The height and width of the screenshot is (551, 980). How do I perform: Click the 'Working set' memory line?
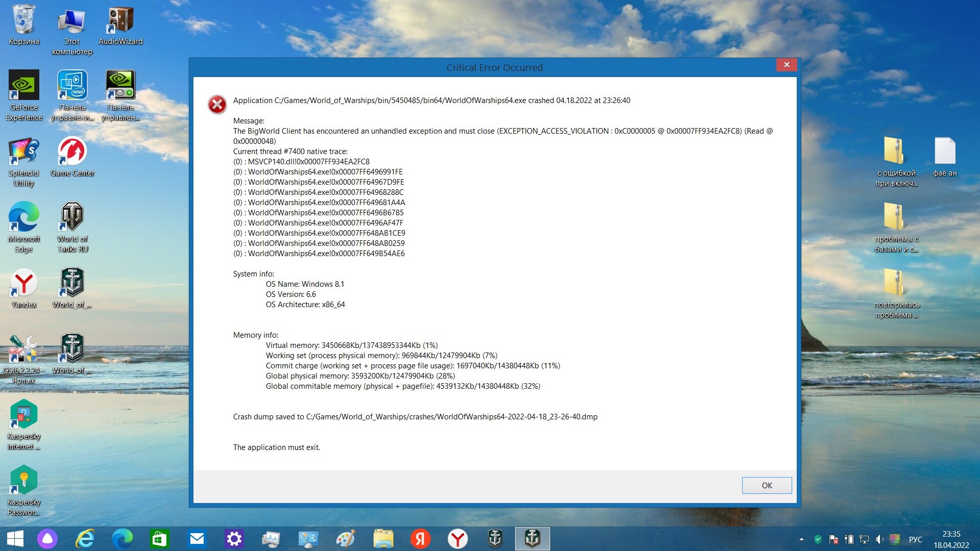point(381,356)
